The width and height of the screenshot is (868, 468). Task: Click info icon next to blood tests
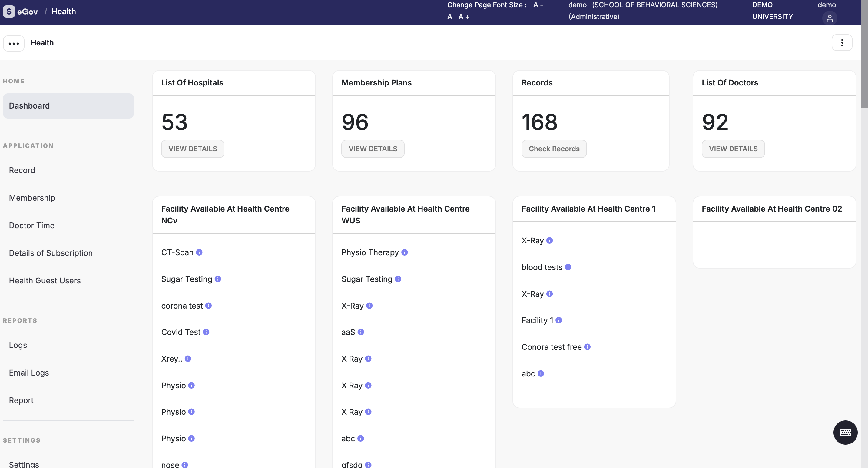pos(568,267)
